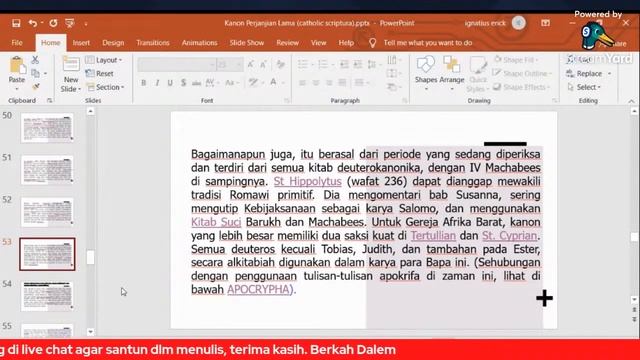640x360 pixels.
Task: Increase font size with the larger A icon
Action: (x=251, y=64)
